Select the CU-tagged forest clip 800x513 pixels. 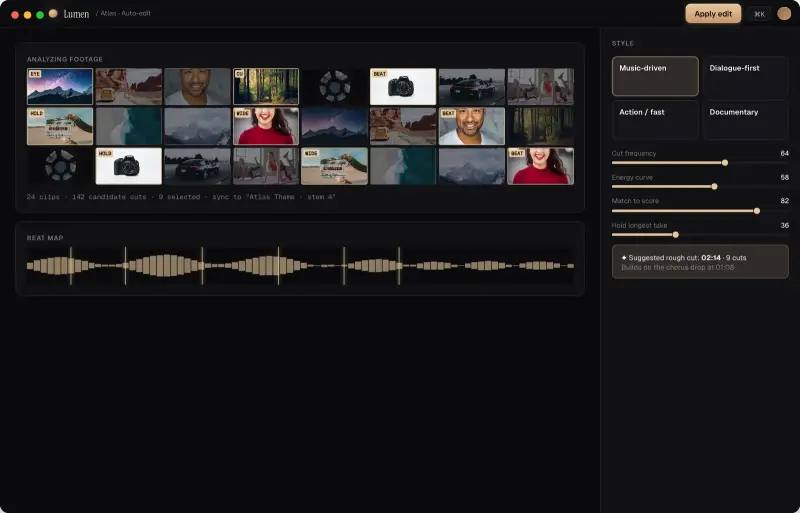pos(266,87)
